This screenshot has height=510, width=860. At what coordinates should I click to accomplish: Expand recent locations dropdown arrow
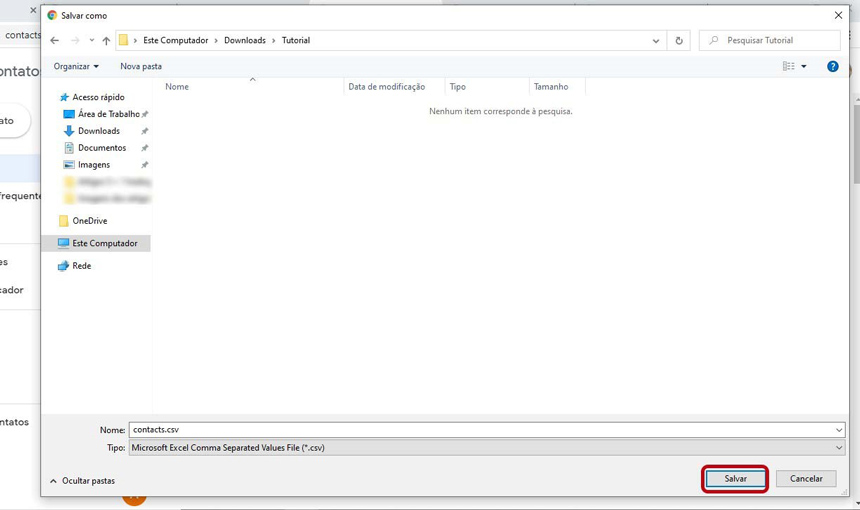coord(91,41)
